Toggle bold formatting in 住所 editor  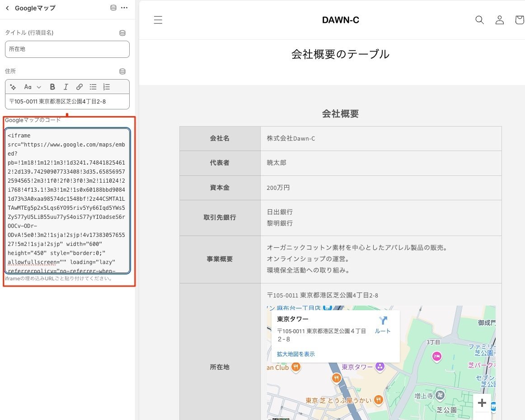[52, 87]
